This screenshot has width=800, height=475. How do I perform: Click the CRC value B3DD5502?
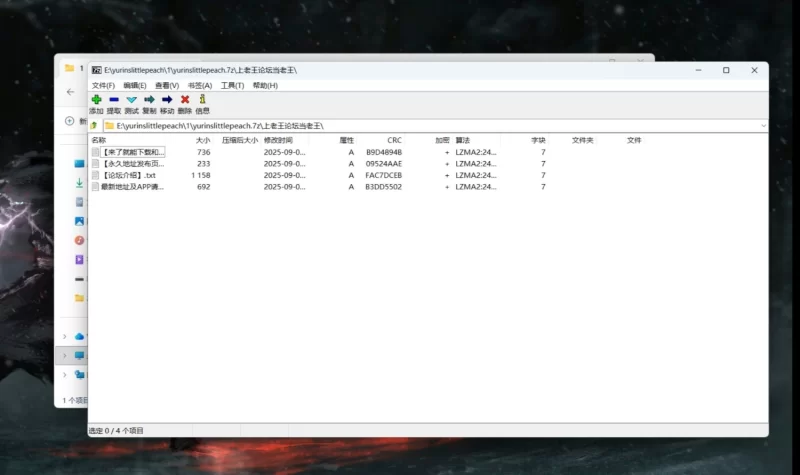384,187
